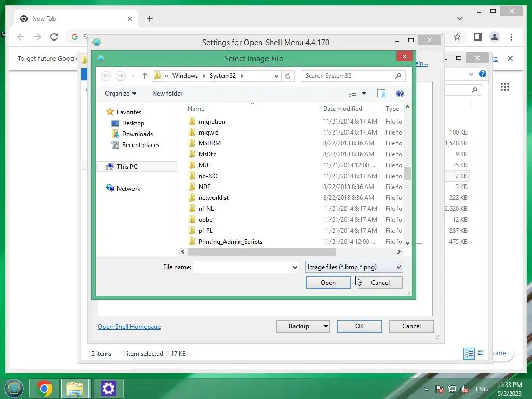Select the Printing_Admin_Scripts folder
This screenshot has height=399, width=532.
pyautogui.click(x=230, y=242)
